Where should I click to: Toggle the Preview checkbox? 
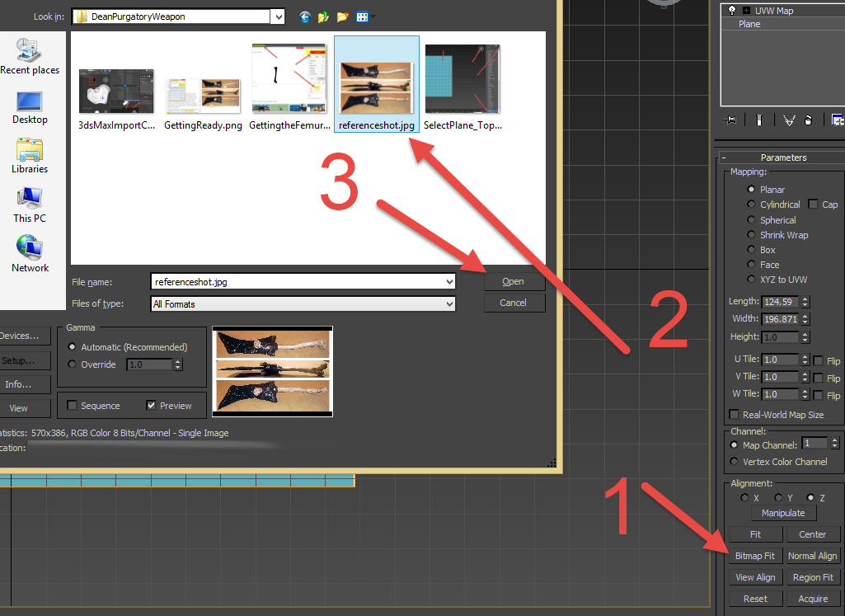click(151, 405)
